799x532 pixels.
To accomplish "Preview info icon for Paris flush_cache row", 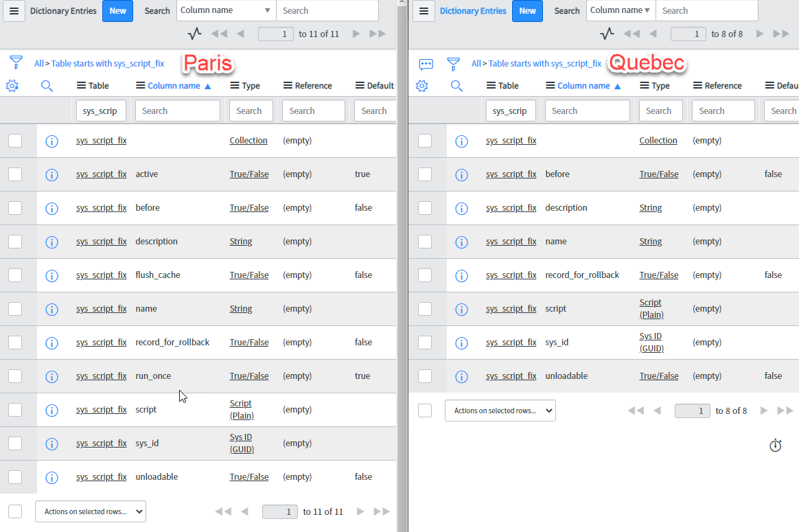I will pos(51,276).
